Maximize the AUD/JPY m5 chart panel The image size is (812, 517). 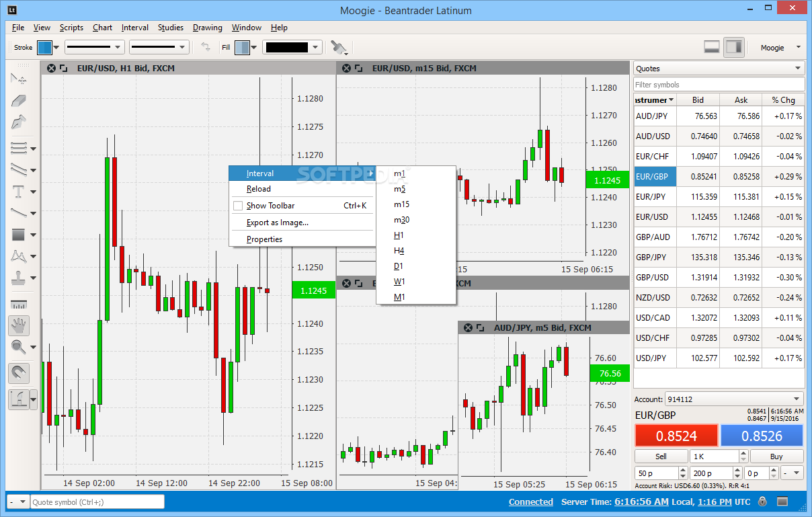tap(481, 327)
